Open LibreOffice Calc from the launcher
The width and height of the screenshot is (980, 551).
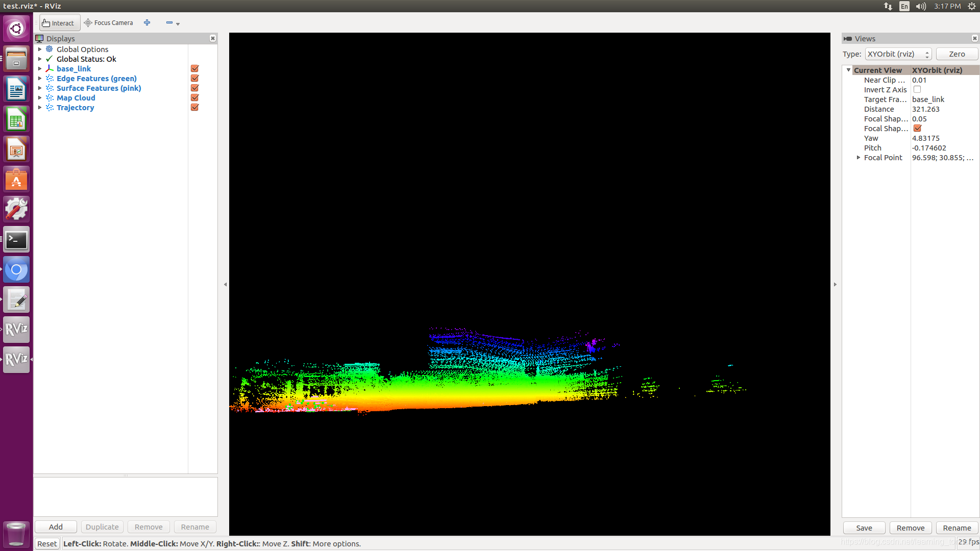16,120
